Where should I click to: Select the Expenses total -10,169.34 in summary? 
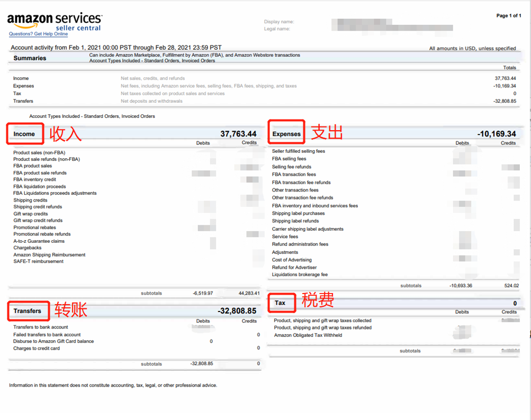505,86
